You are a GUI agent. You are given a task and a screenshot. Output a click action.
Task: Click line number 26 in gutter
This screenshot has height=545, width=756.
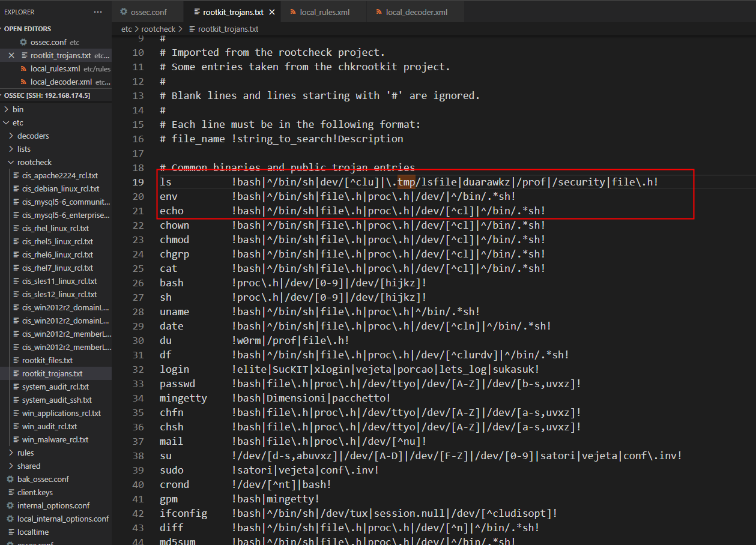(x=138, y=283)
